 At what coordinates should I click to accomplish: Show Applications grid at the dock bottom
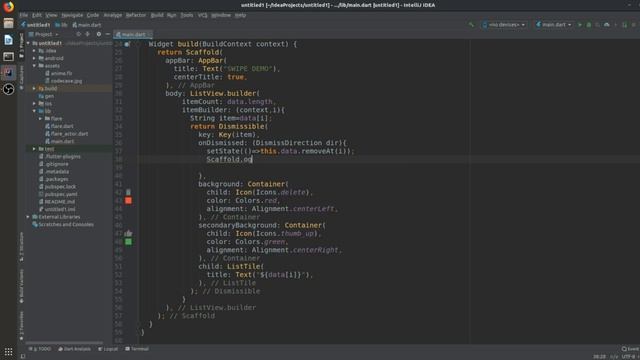coord(9,352)
